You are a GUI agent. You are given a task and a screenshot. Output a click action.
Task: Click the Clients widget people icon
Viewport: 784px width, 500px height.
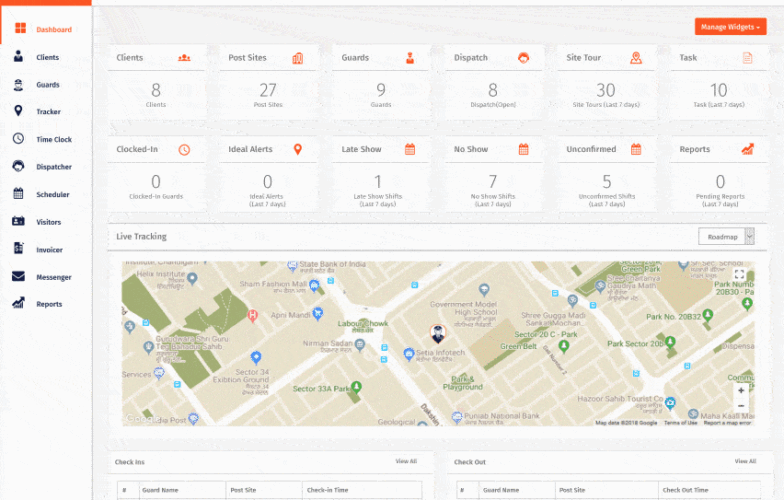pos(184,58)
